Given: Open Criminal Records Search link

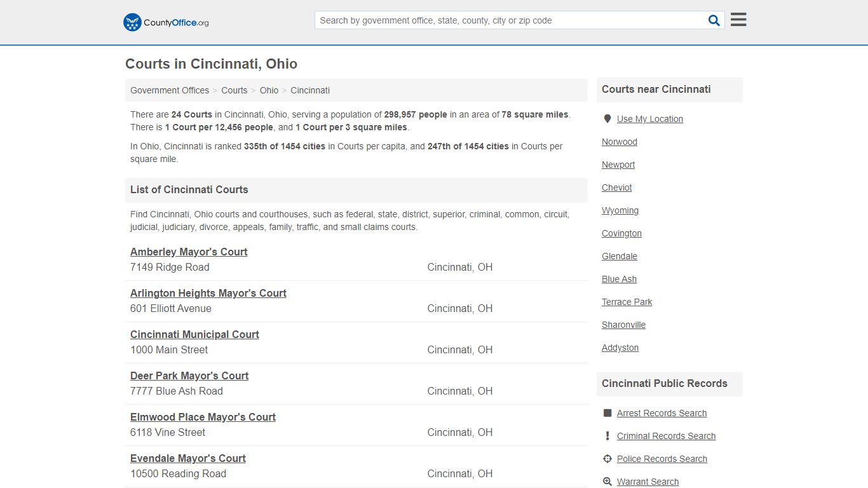Looking at the screenshot, I should click(666, 436).
